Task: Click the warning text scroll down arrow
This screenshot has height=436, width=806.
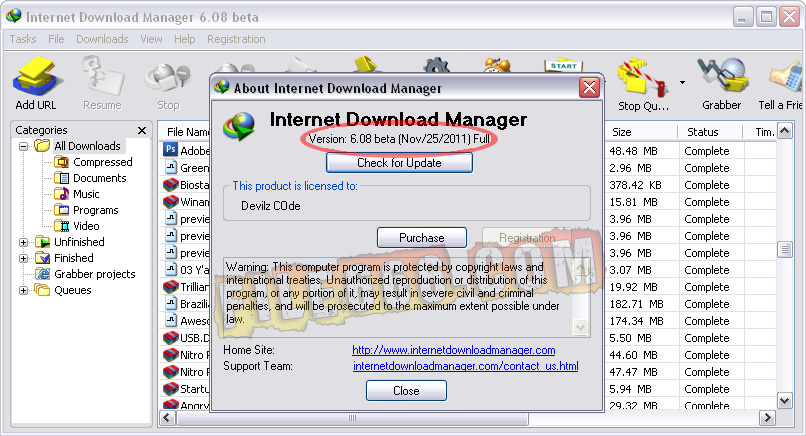Action: coord(581,327)
